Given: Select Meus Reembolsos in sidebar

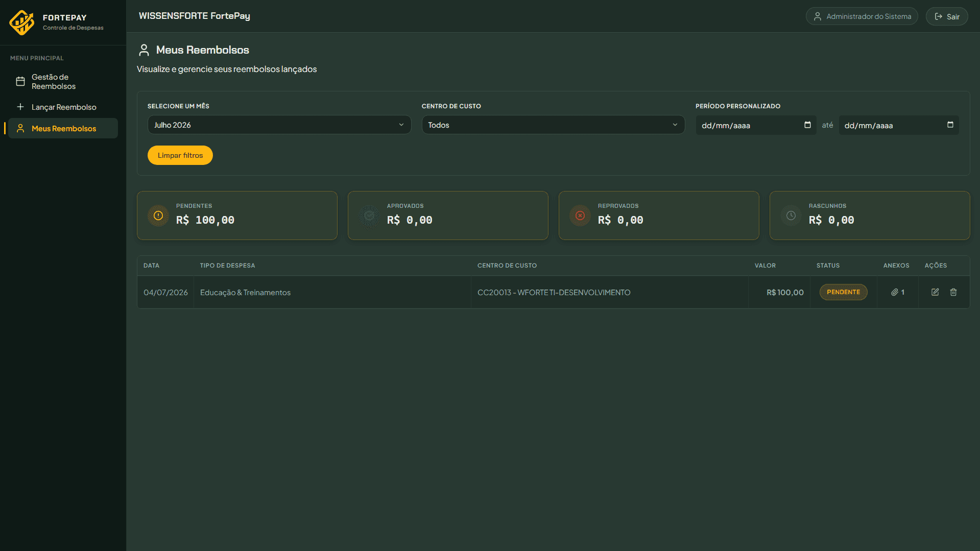Looking at the screenshot, I should coord(63,129).
